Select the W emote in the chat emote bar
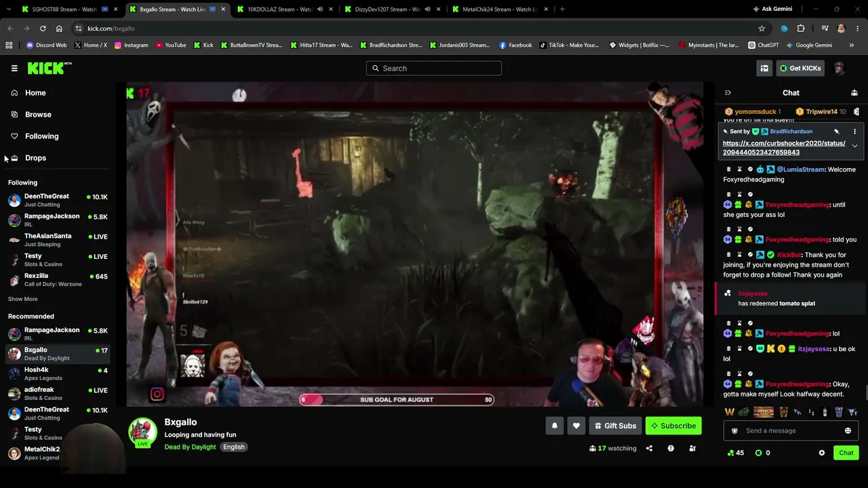The width and height of the screenshot is (868, 488). [x=730, y=412]
